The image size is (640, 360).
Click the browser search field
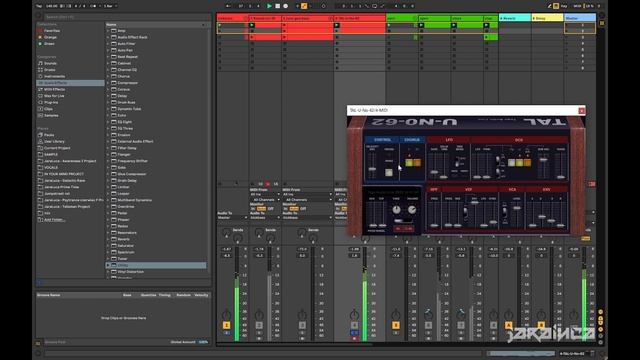point(127,17)
